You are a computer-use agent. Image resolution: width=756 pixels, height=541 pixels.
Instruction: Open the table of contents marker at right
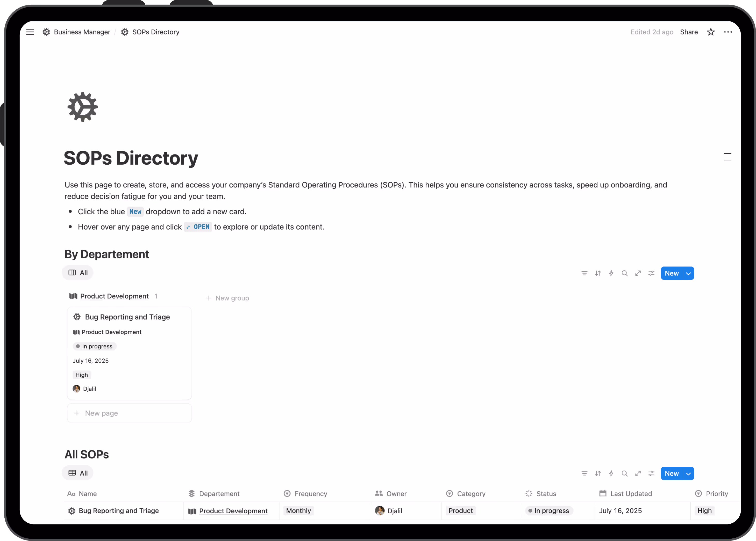[727, 157]
